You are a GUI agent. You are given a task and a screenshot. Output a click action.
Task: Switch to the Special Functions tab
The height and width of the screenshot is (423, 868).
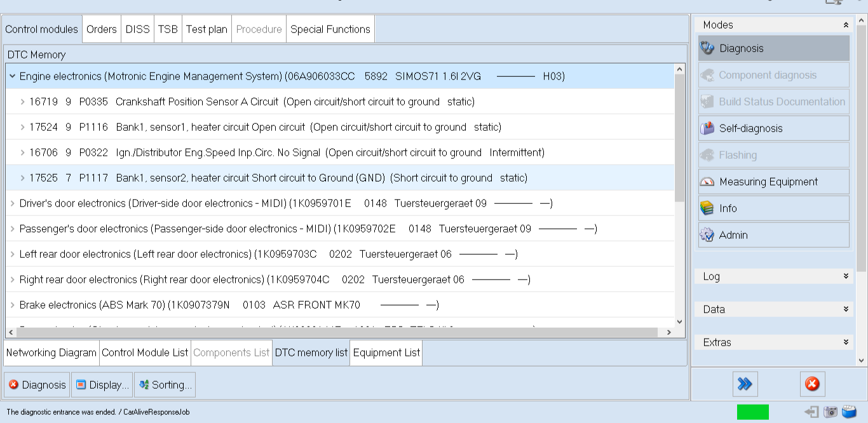[330, 29]
